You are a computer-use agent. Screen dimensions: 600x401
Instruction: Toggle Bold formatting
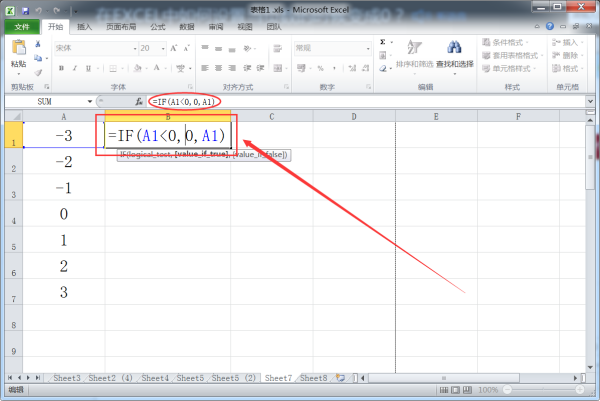click(61, 68)
